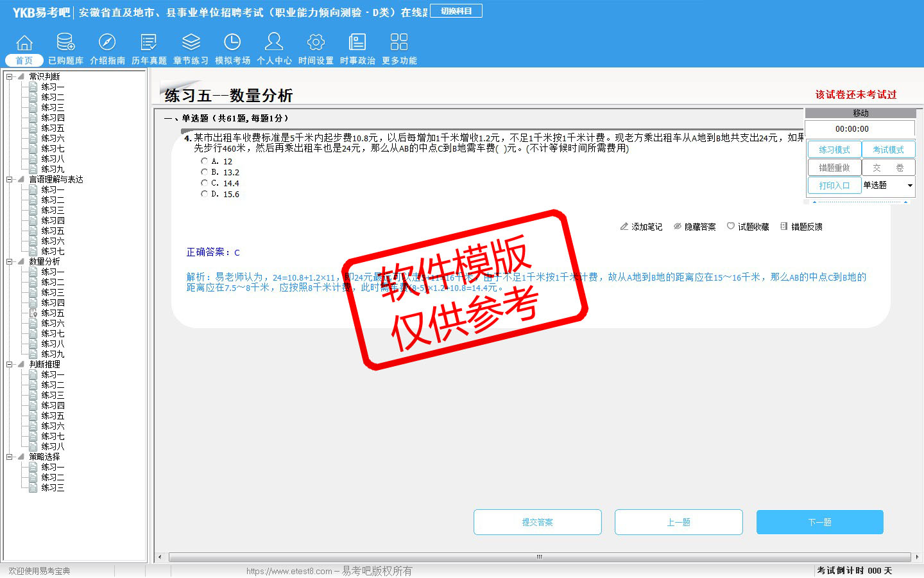This screenshot has width=924, height=578.
Task: Click the 提交答案 submit answer button
Action: pyautogui.click(x=537, y=522)
